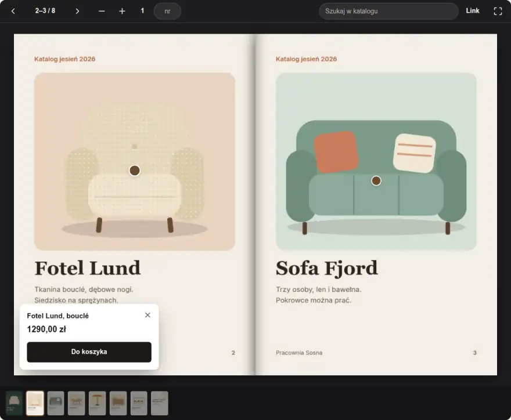
Task: Copy the catalog Link
Action: pos(473,11)
